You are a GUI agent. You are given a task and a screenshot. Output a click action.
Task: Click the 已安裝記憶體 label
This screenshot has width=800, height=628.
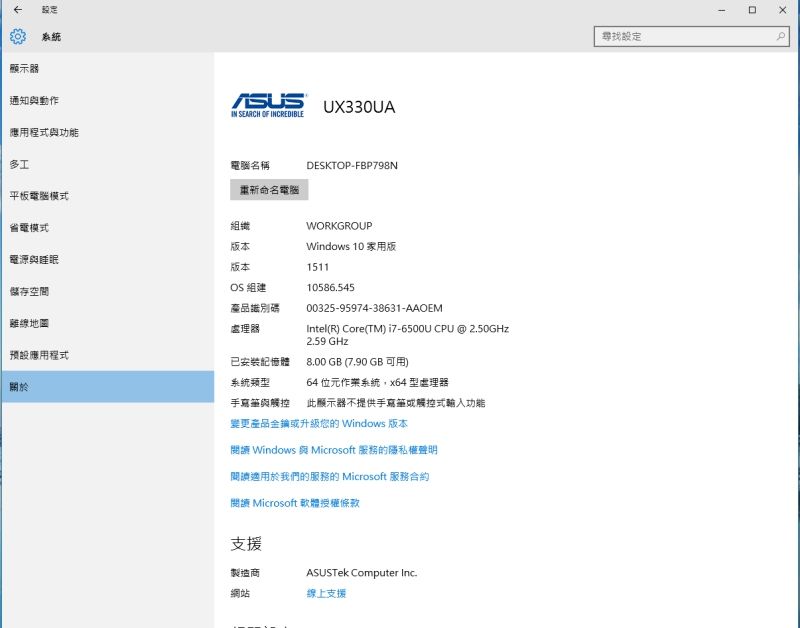tap(260, 362)
